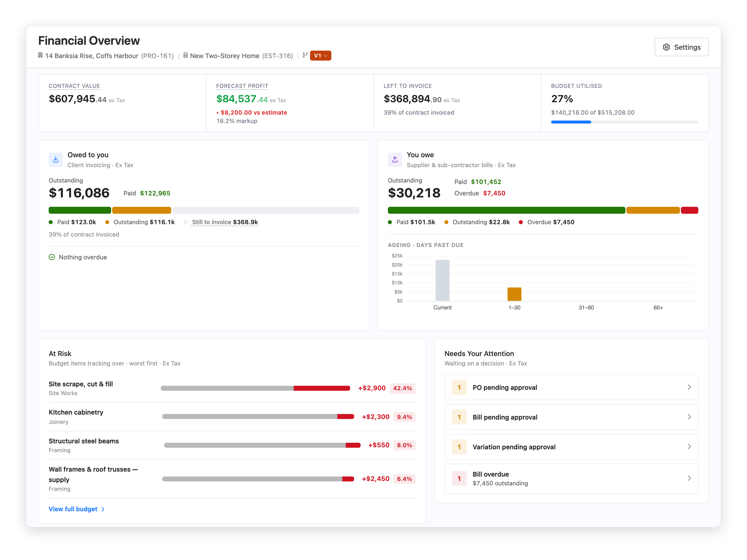Click Overdue $7,450 amount in You owe header
747x560 pixels.
[x=494, y=193]
